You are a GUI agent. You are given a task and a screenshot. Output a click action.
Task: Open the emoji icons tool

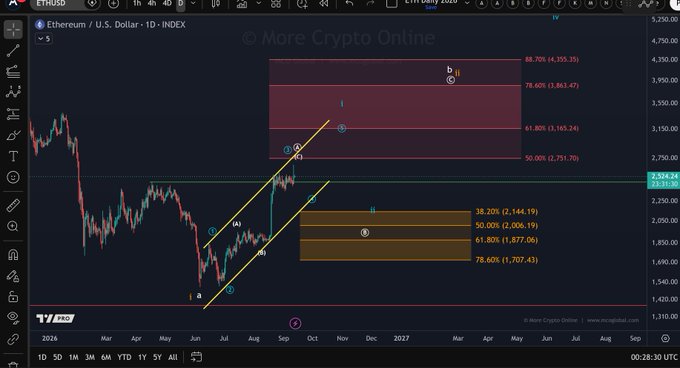13,177
